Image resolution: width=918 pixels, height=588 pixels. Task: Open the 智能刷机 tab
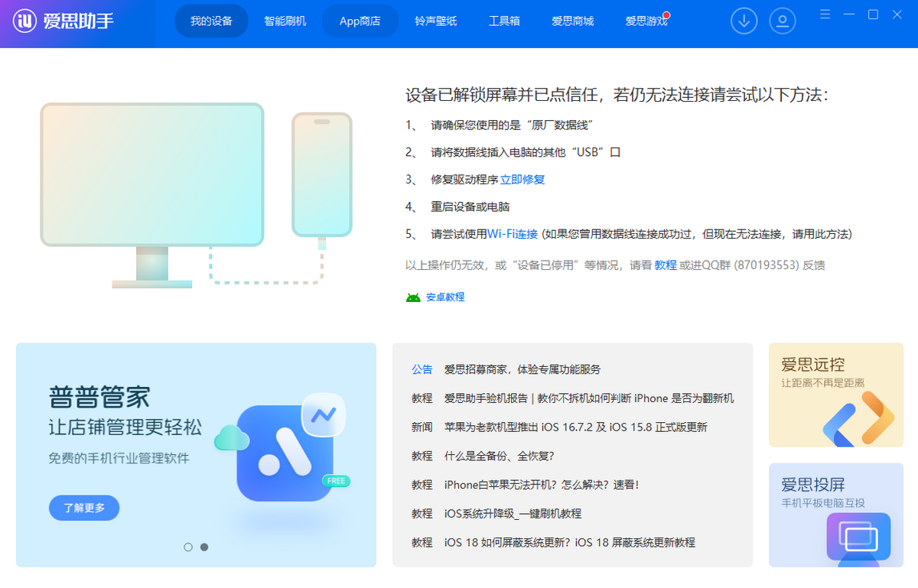[285, 21]
